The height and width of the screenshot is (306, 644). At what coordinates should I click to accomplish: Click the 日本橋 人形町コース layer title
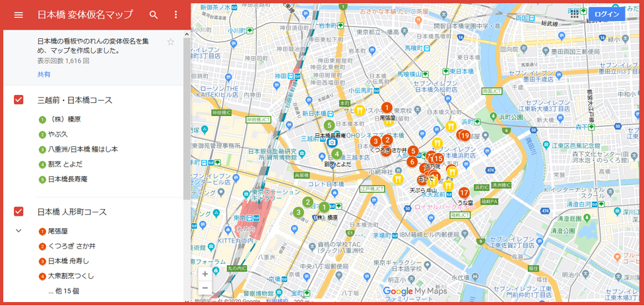point(72,212)
